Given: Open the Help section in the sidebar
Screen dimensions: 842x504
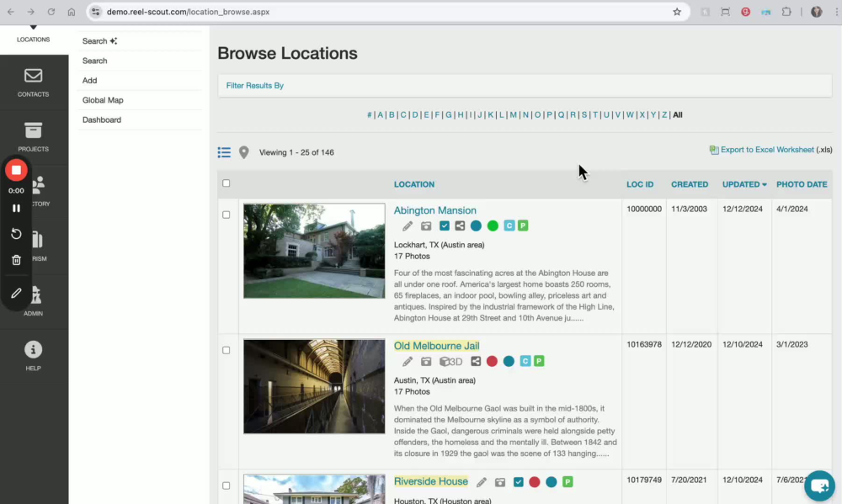Looking at the screenshot, I should 34,357.
